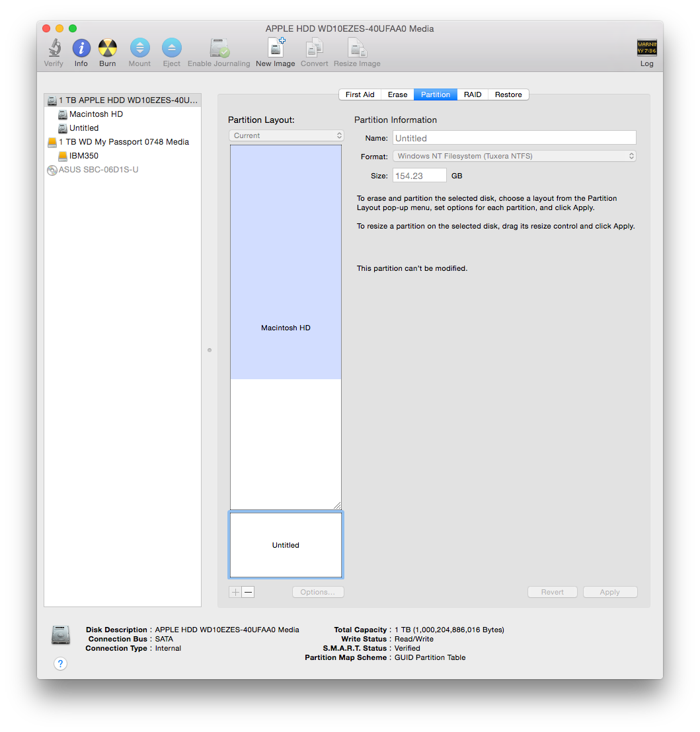Click the partition Name field
Image resolution: width=700 pixels, height=732 pixels.
point(515,137)
